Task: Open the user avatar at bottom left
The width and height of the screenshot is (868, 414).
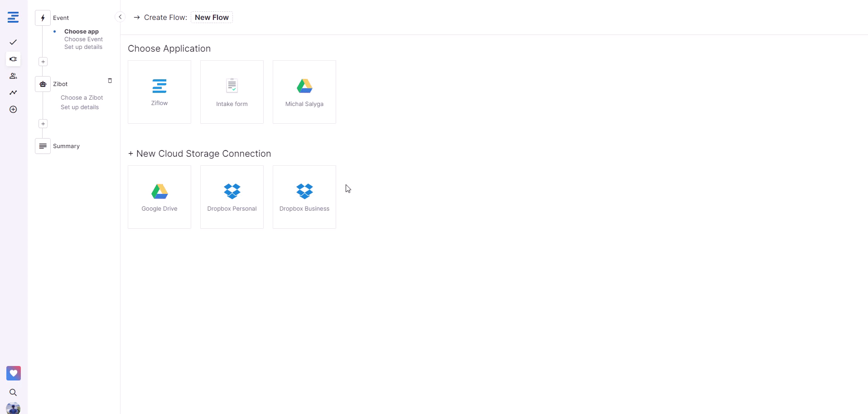Action: point(13,408)
